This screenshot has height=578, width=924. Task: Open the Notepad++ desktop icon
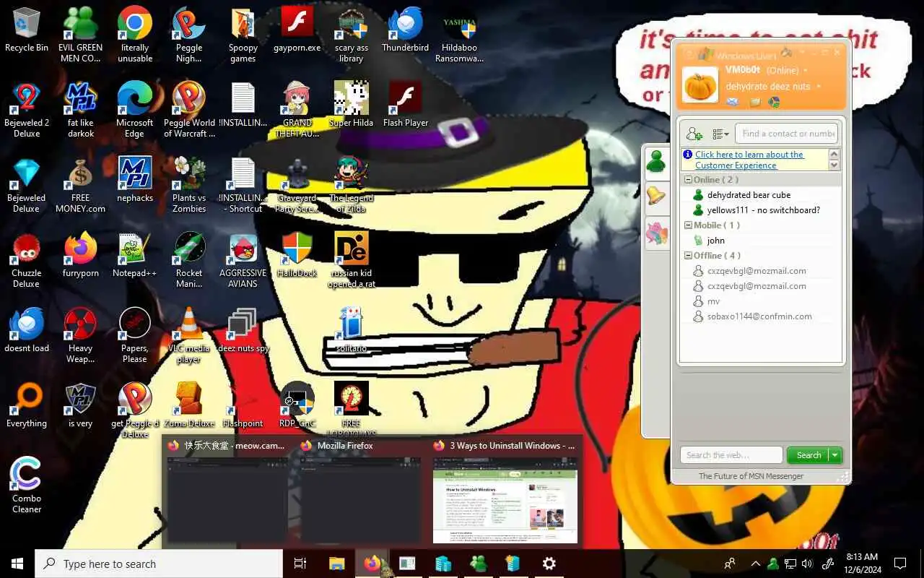(x=135, y=256)
